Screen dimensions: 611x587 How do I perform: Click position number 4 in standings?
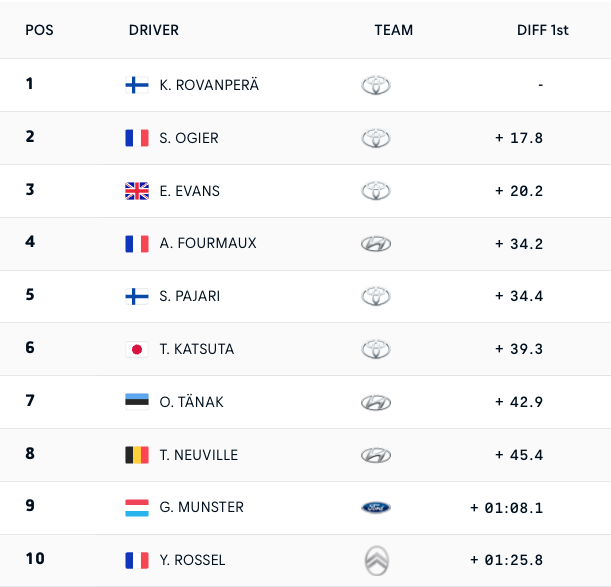30,242
